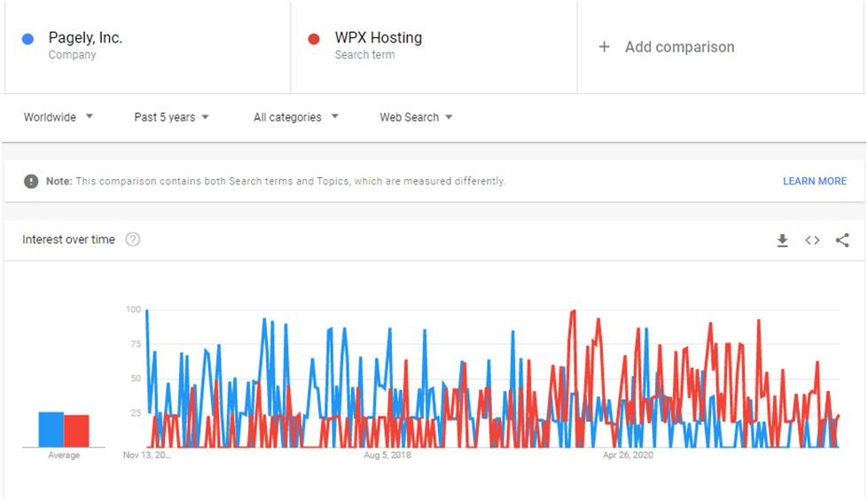Click the Add comparison button
This screenshot has width=868, height=500.
(x=667, y=47)
